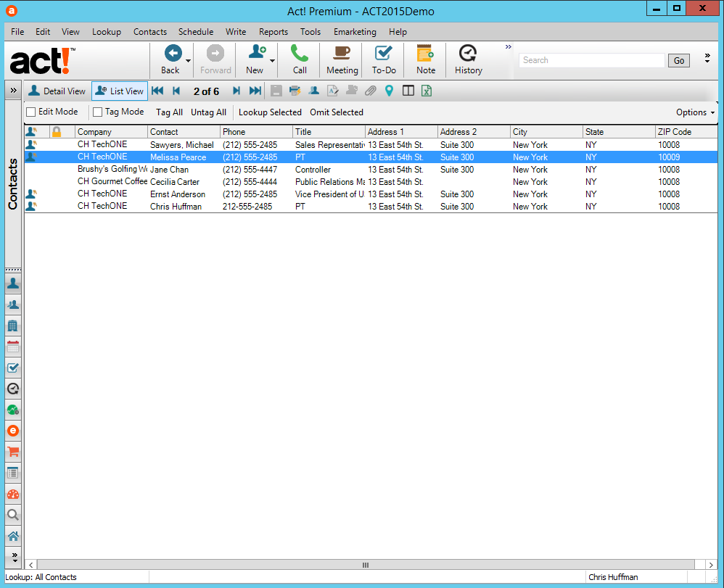Open the Options dropdown
This screenshot has height=588, width=724.
click(x=695, y=112)
